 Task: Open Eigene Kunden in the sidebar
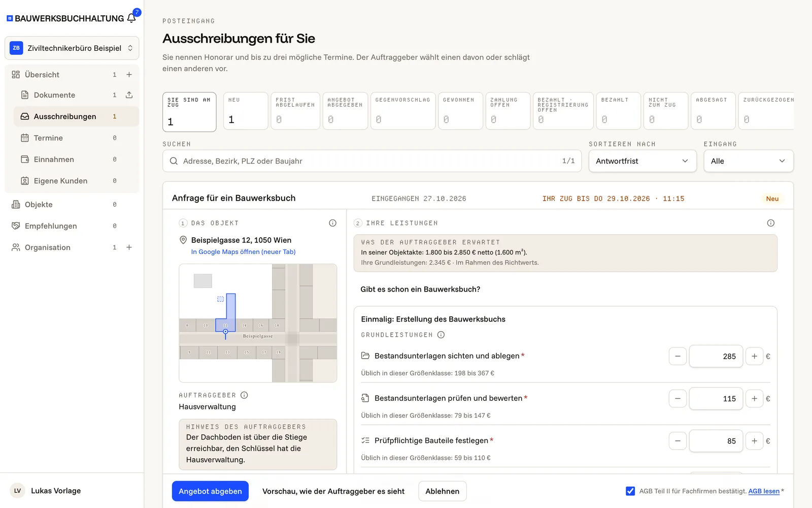point(76,181)
